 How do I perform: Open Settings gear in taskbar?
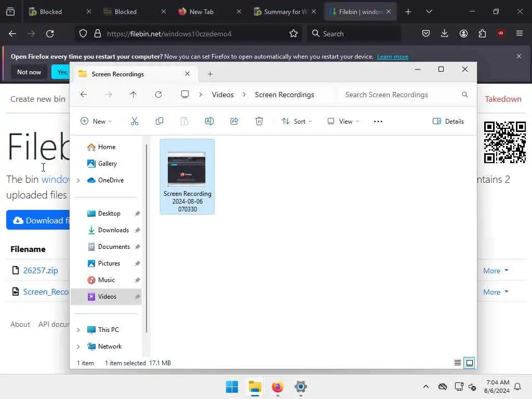pyautogui.click(x=301, y=387)
